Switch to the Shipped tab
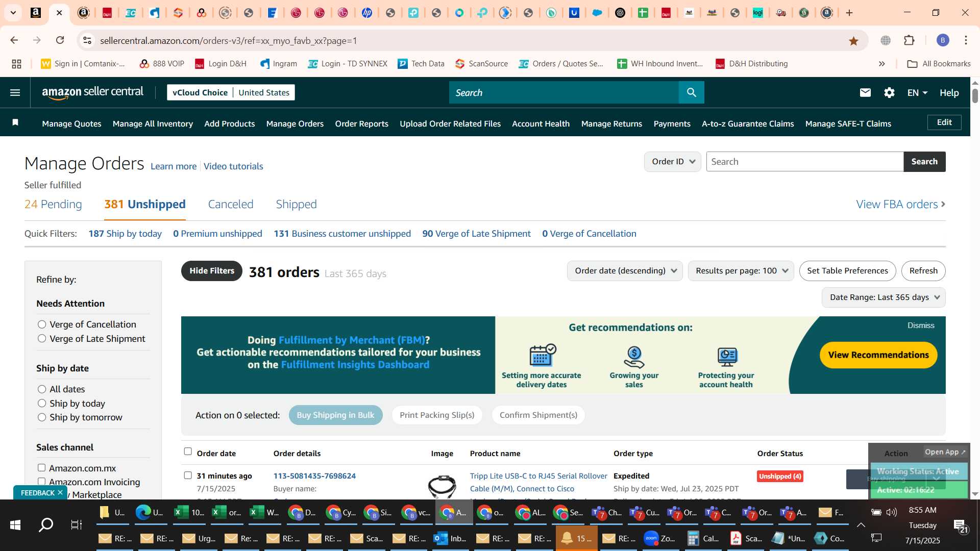Viewport: 980px width, 551px height. [296, 205]
